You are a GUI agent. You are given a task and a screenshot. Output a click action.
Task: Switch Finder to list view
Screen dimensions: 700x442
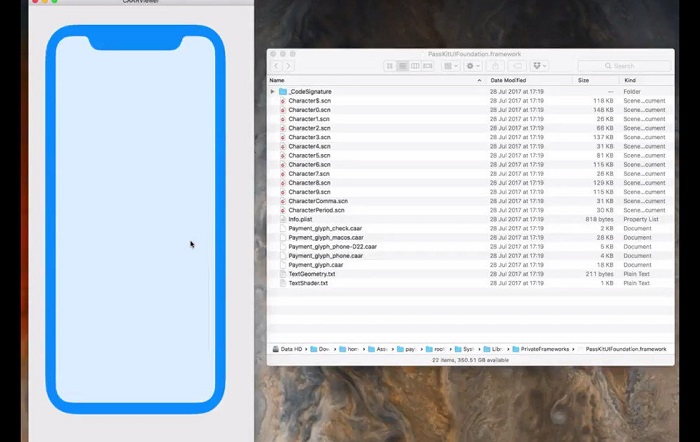[x=402, y=66]
